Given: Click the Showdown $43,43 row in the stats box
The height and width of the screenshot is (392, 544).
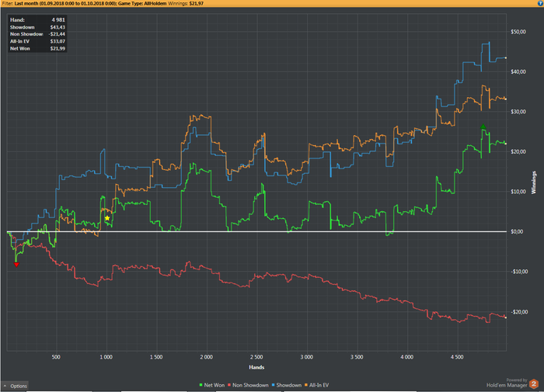Looking at the screenshot, I should [x=37, y=27].
